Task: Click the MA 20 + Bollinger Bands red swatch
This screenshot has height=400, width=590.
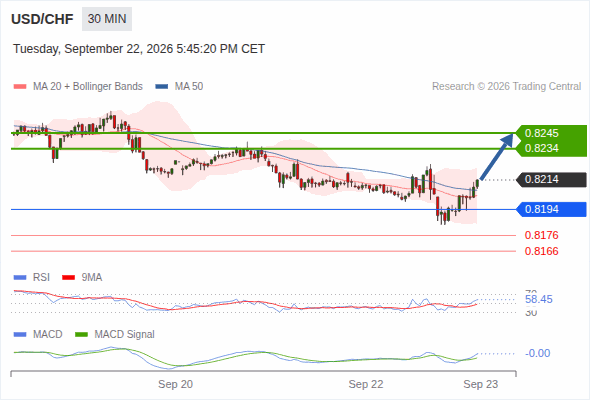Action: click(20, 87)
